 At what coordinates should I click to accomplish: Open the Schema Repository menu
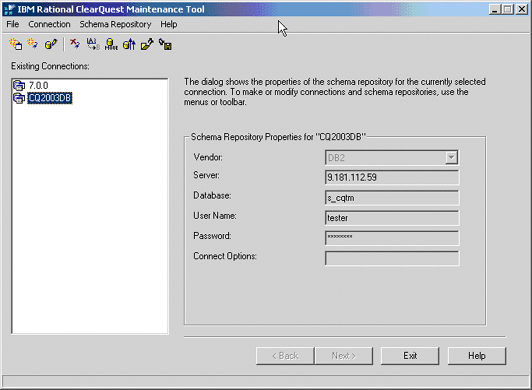point(115,24)
